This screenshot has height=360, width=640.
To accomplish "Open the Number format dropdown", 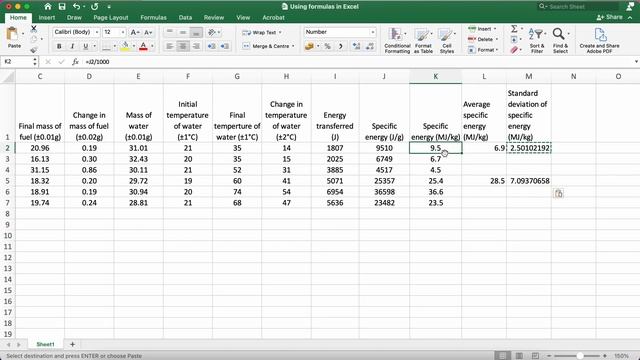I will tap(372, 32).
